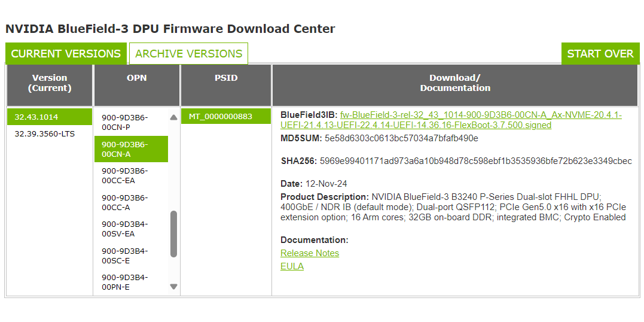Switch to the ARCHIVE VERSIONS tab
Image resolution: width=644 pixels, height=322 pixels.
point(188,54)
